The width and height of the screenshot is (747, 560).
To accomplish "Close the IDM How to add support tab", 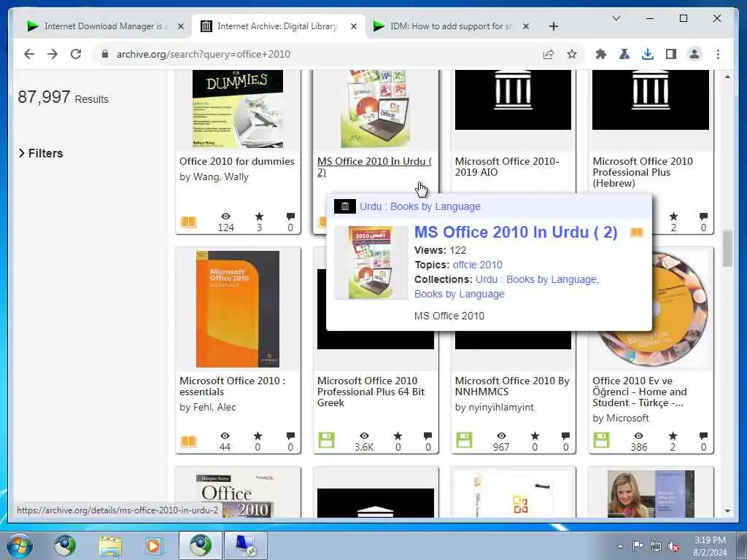I will (525, 26).
